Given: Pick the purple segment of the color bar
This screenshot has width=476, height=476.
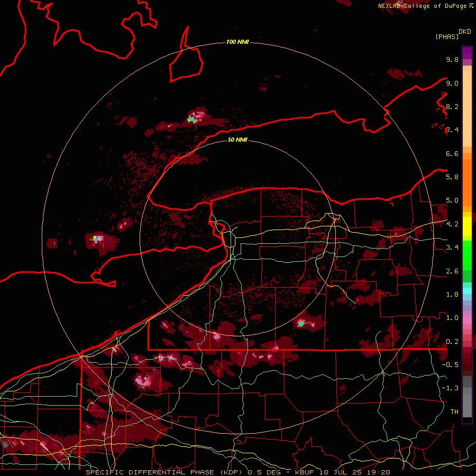Looking at the screenshot, I should point(467,53).
